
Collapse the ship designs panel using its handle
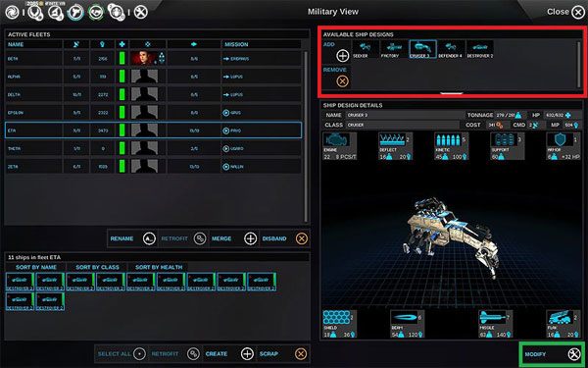pos(452,93)
